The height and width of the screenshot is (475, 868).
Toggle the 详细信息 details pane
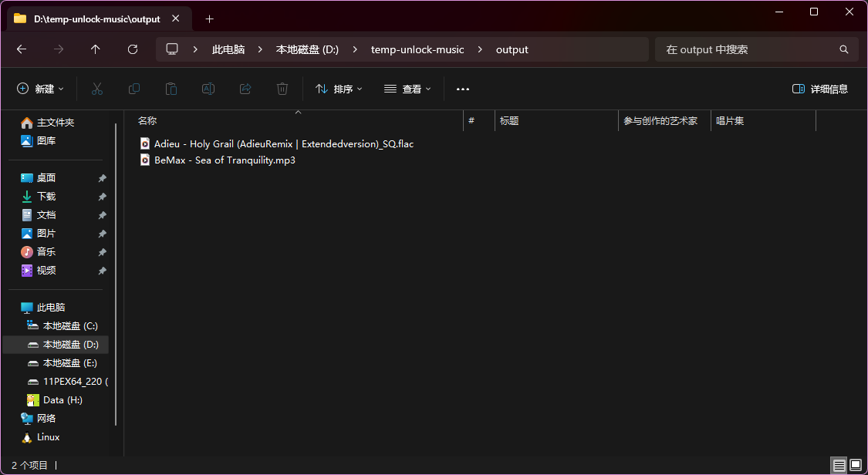click(820, 89)
